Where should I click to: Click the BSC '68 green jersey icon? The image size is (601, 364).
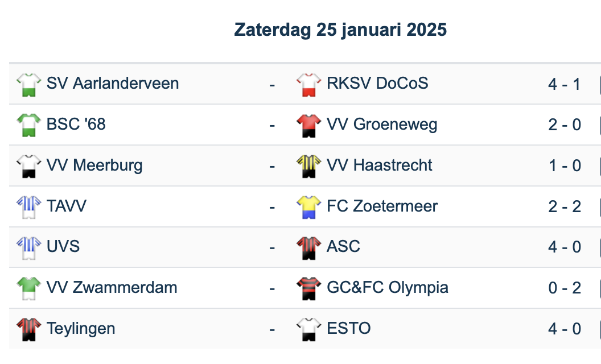pyautogui.click(x=28, y=125)
